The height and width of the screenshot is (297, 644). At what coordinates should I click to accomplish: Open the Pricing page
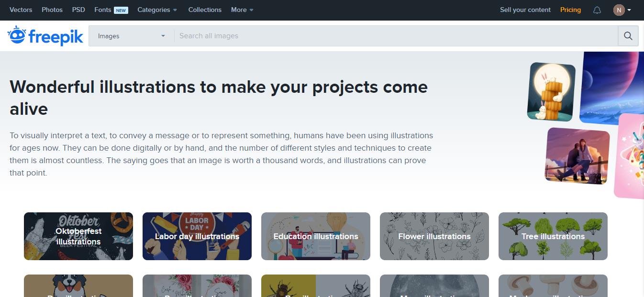(570, 10)
